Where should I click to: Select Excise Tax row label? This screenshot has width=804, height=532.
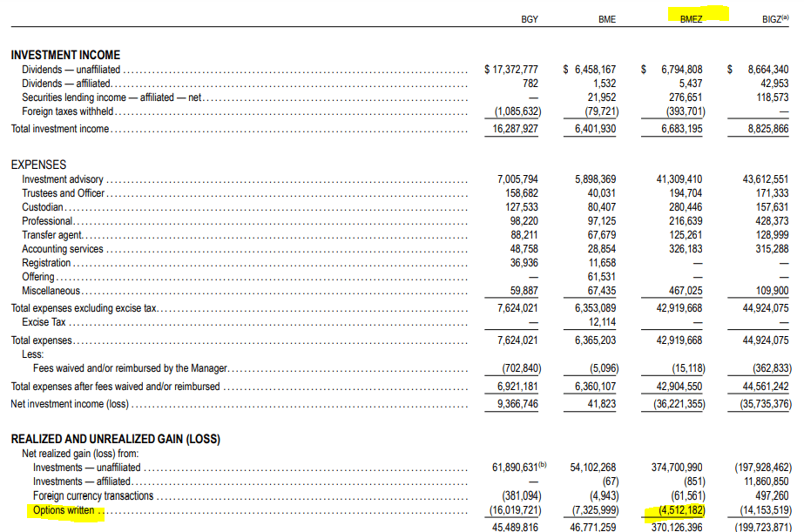44,322
